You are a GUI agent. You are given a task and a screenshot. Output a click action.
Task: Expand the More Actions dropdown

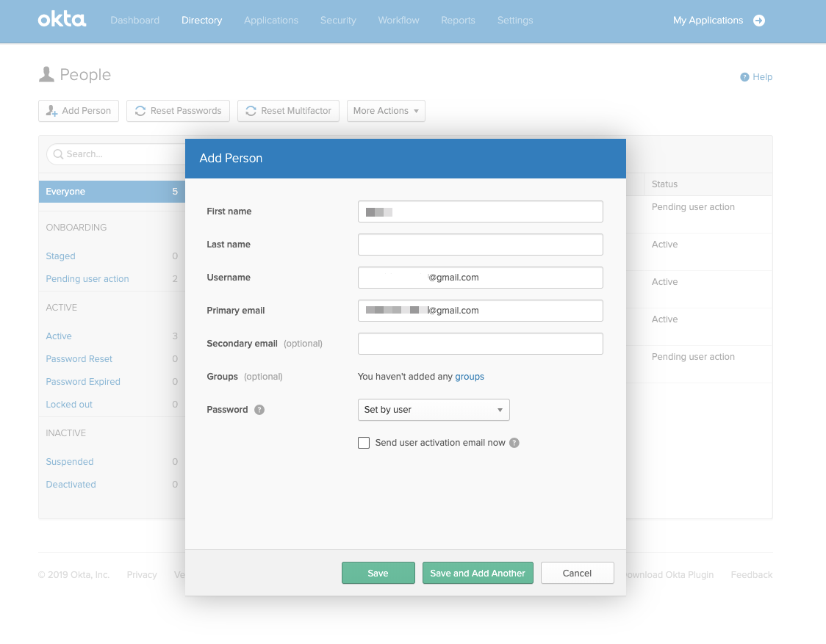[386, 111]
